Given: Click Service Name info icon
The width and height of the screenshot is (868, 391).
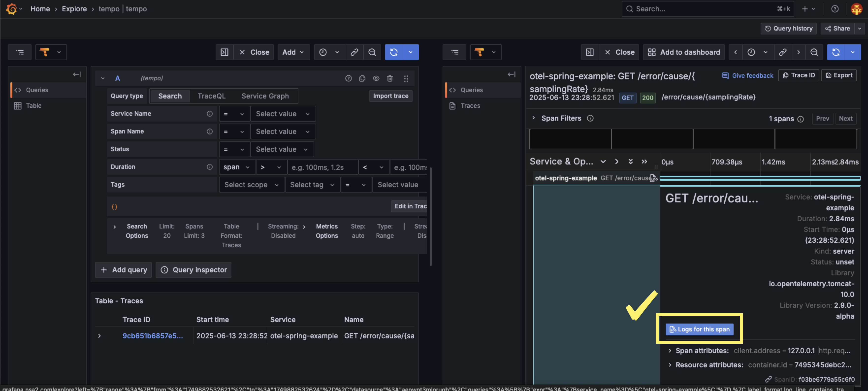Looking at the screenshot, I should pyautogui.click(x=209, y=114).
